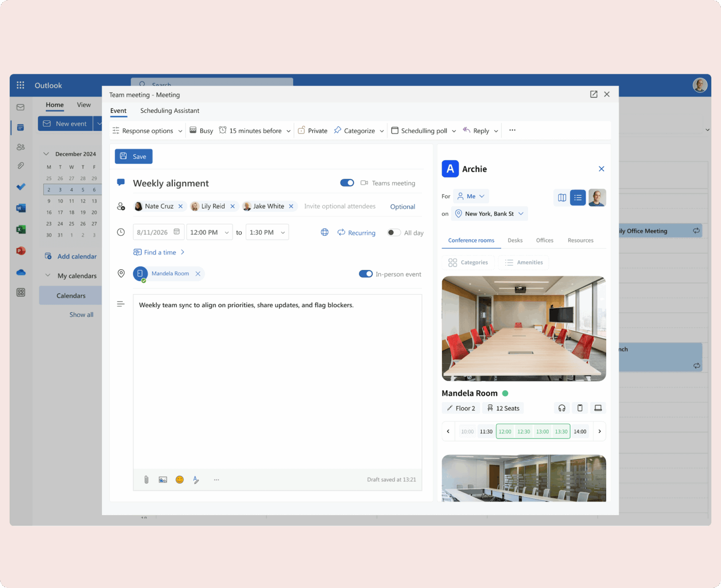Turn off the In-person event toggle

coord(366,273)
